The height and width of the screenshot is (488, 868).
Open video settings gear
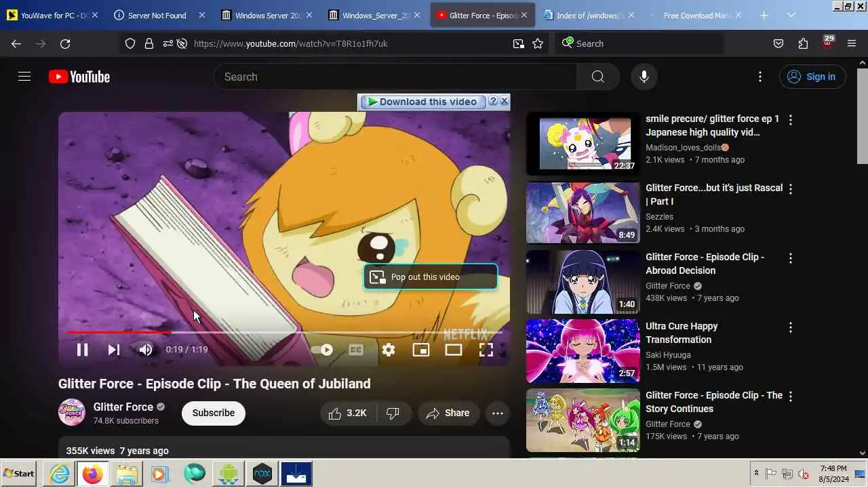[x=389, y=350]
